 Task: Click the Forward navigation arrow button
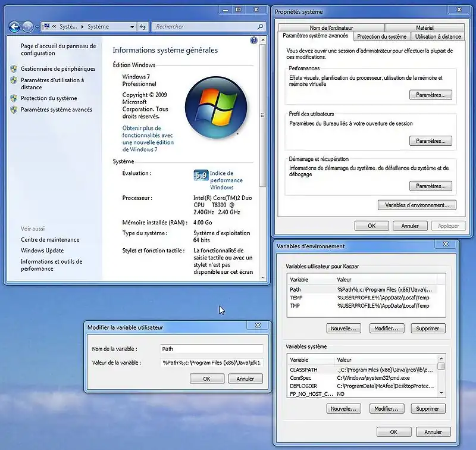[x=28, y=27]
